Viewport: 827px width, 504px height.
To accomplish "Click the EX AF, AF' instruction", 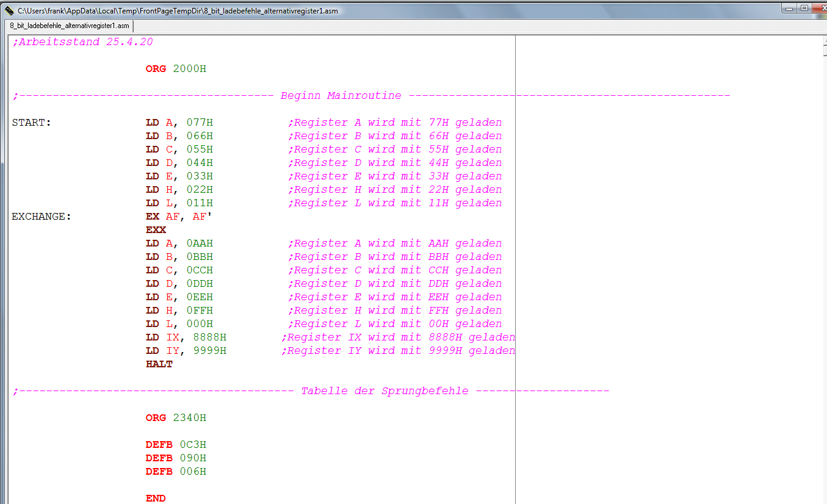I will (179, 217).
